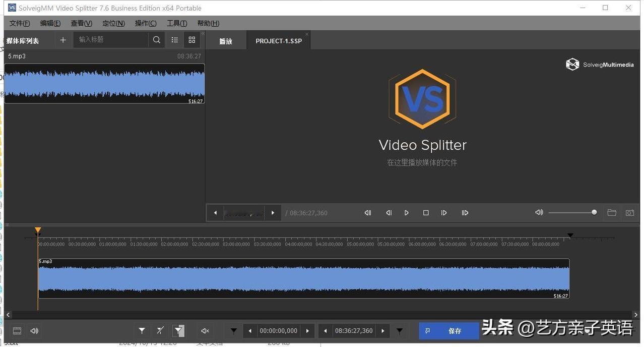This screenshot has height=347, width=644.
Task: Step player position left arrow
Action: 215,213
